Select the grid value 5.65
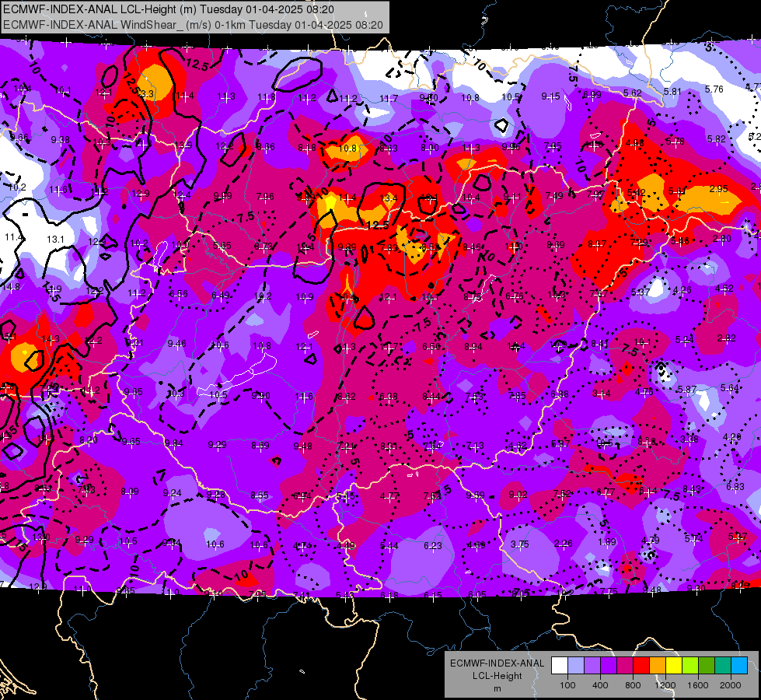761x700 pixels. pyautogui.click(x=222, y=245)
